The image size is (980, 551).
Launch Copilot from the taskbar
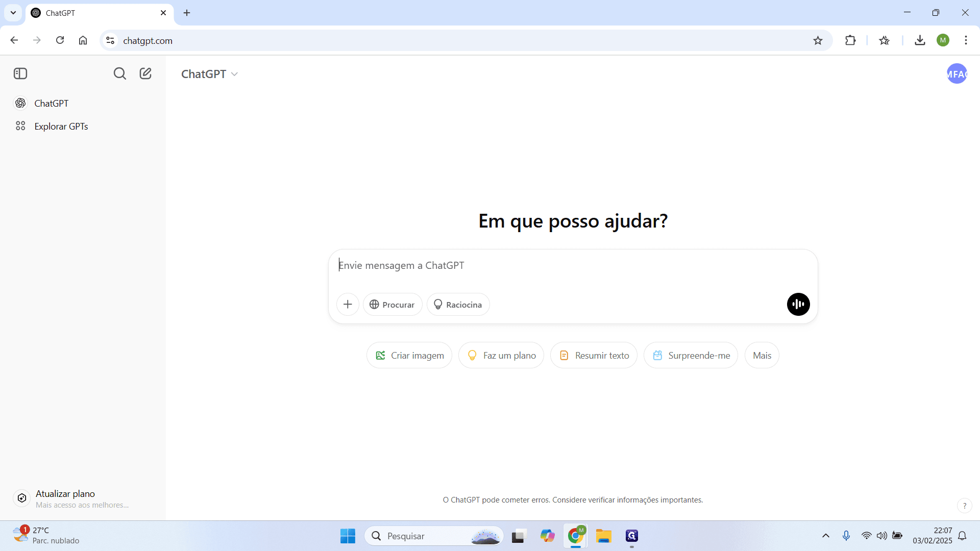click(x=547, y=536)
